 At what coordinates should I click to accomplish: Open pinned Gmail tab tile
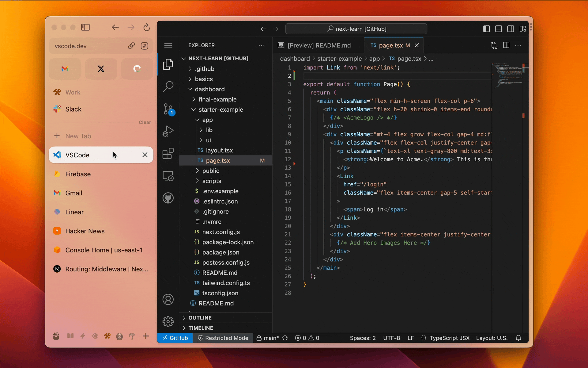(x=65, y=69)
